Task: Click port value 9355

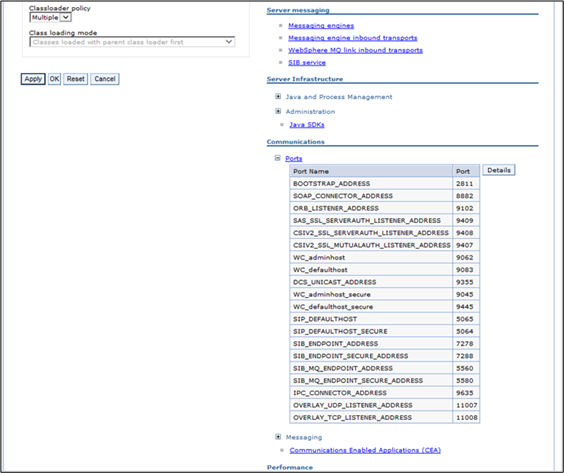Action: click(x=464, y=282)
